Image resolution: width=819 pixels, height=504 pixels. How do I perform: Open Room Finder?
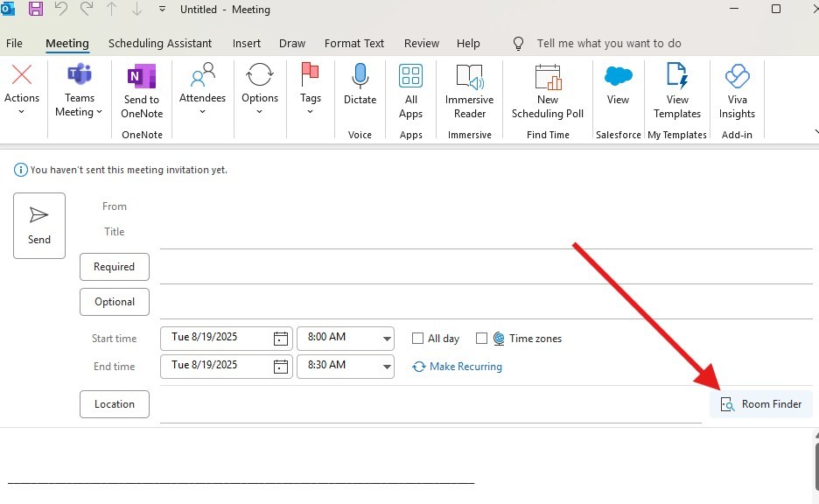[x=761, y=404]
